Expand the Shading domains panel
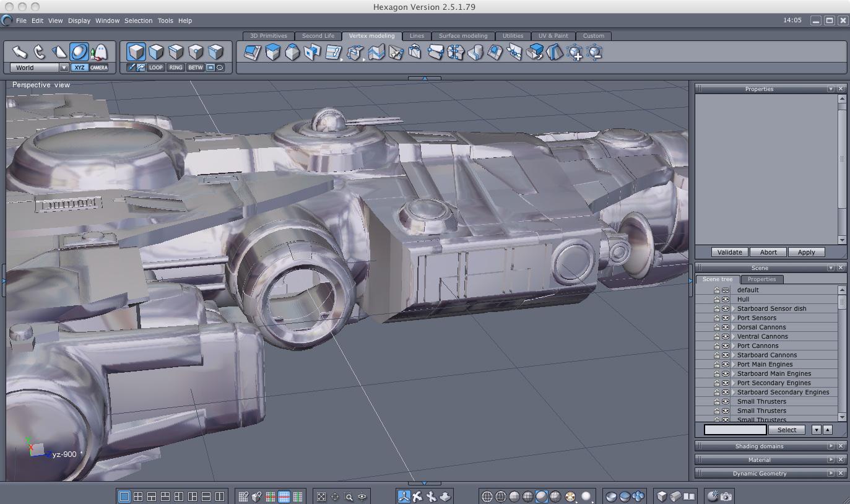 click(830, 446)
